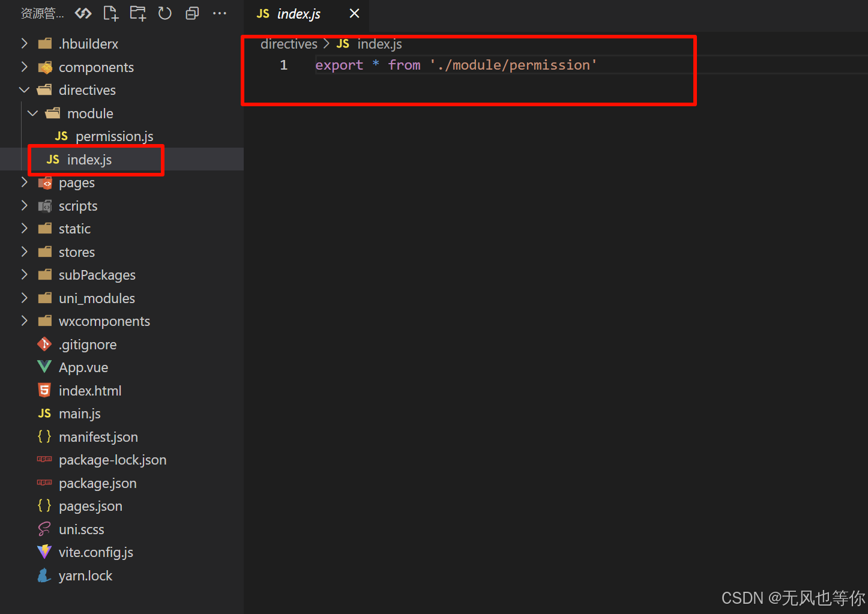This screenshot has width=868, height=614.
Task: Open main.js from the file tree
Action: [122, 414]
